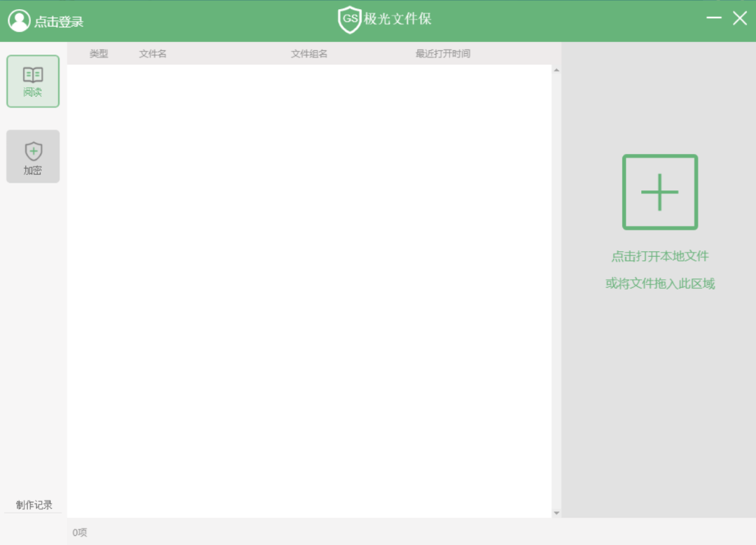Click the scrollbar down arrow

click(556, 513)
